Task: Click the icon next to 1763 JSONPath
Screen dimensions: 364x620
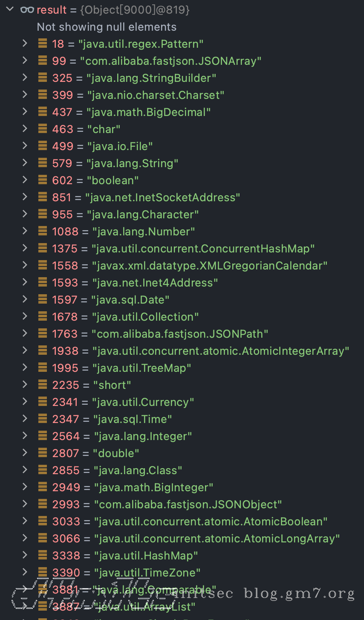Action: pos(43,333)
